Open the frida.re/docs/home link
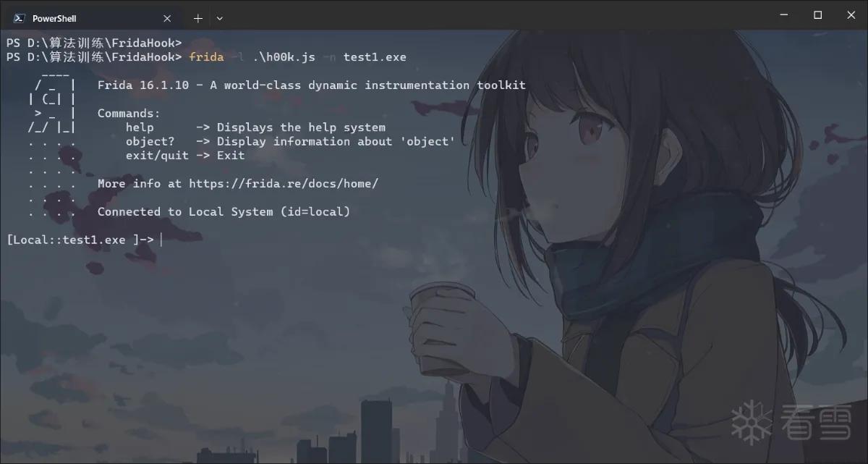The image size is (868, 464). pyautogui.click(x=284, y=183)
